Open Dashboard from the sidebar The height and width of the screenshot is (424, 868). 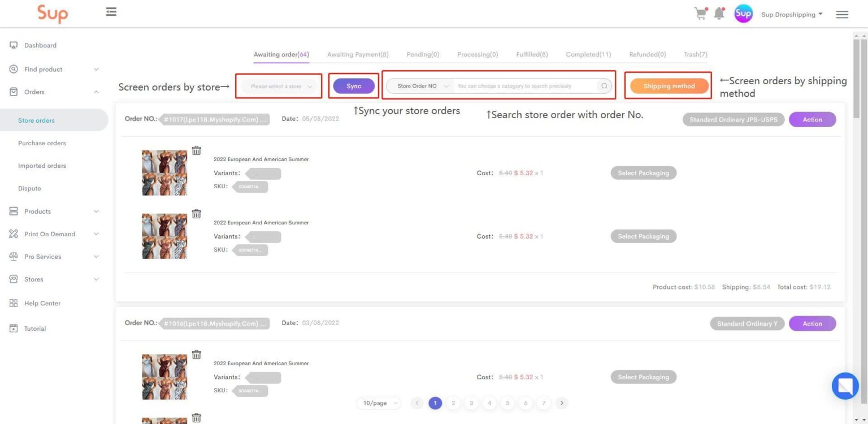(40, 45)
